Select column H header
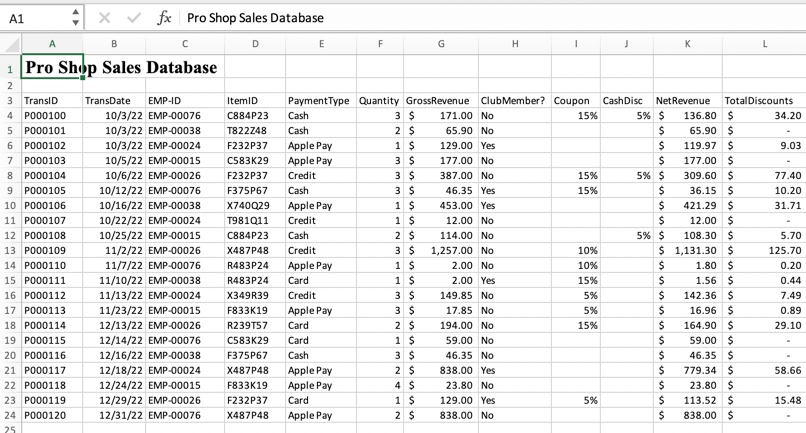 515,44
